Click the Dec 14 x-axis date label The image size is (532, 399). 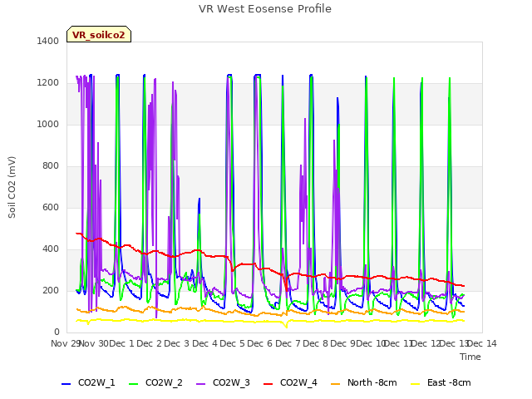(482, 343)
